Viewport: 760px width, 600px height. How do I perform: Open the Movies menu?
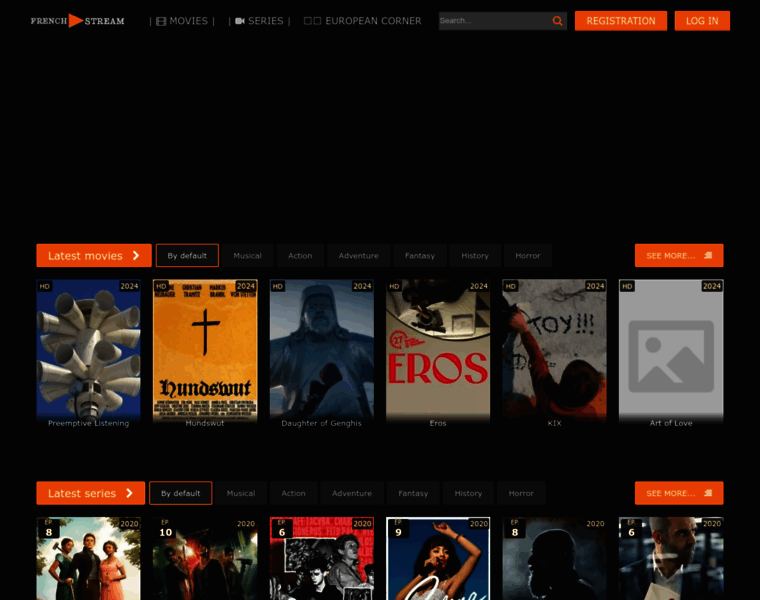(x=182, y=21)
